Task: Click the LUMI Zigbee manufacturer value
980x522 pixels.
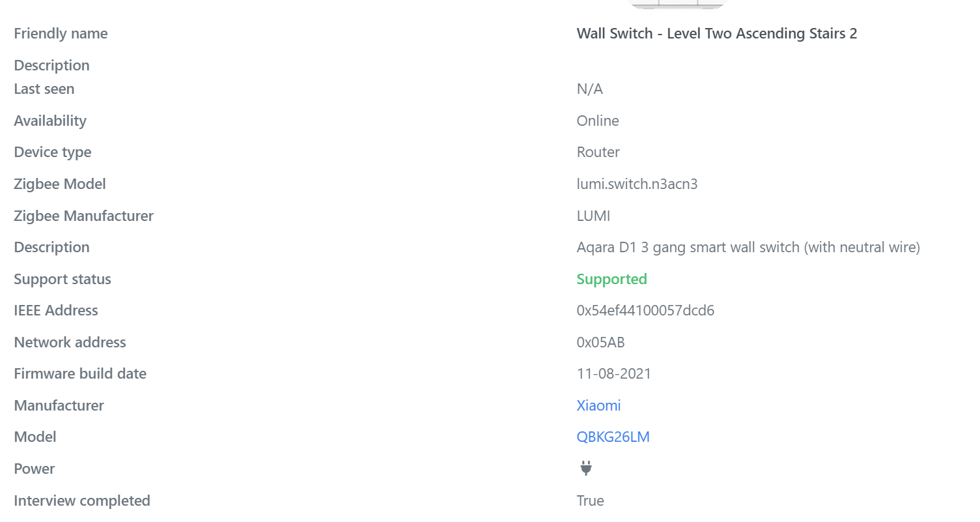Action: pos(593,216)
